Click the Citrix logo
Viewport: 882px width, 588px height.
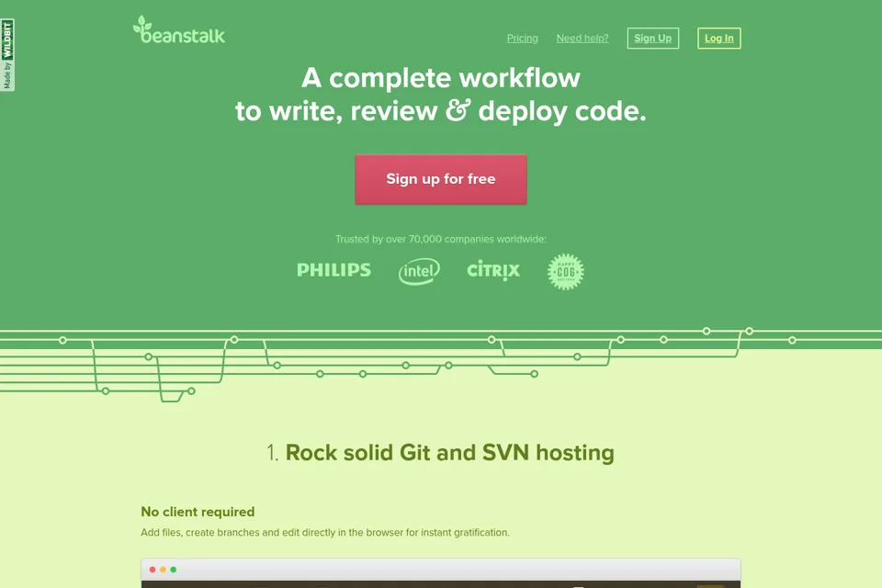click(493, 270)
